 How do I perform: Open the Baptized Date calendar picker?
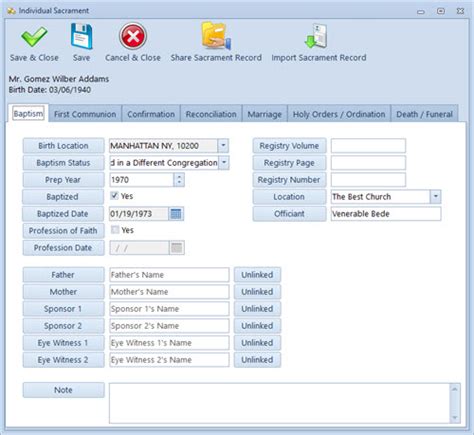(176, 214)
